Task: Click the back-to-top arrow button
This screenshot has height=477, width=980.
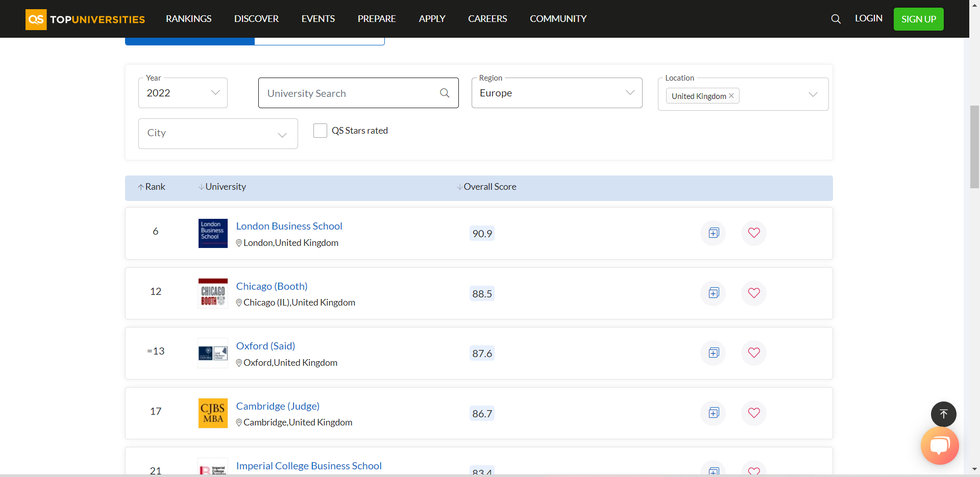Action: click(943, 414)
